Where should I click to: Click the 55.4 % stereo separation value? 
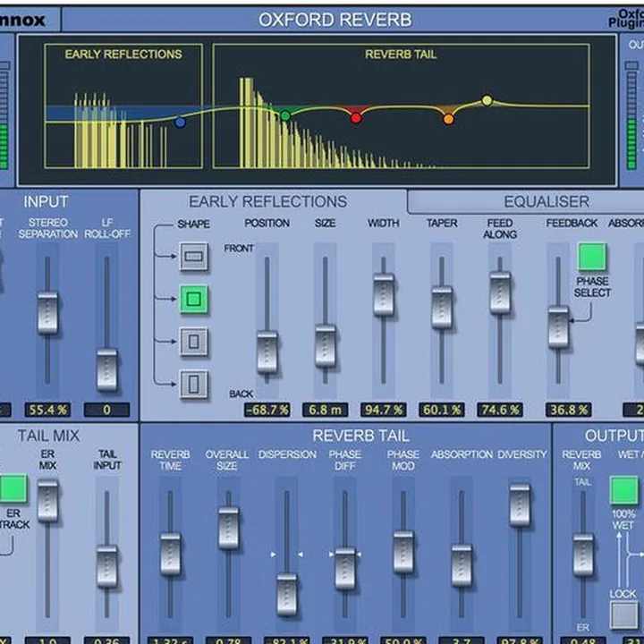pos(47,410)
